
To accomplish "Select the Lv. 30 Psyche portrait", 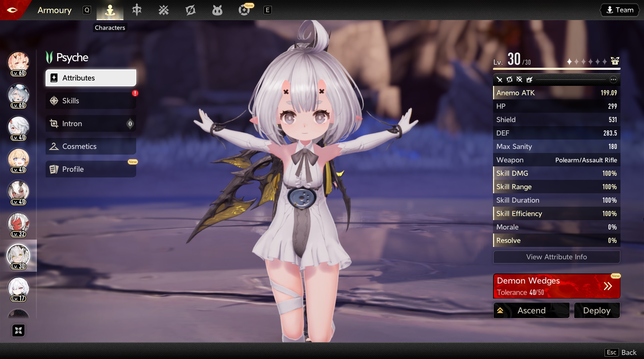I will click(x=18, y=257).
